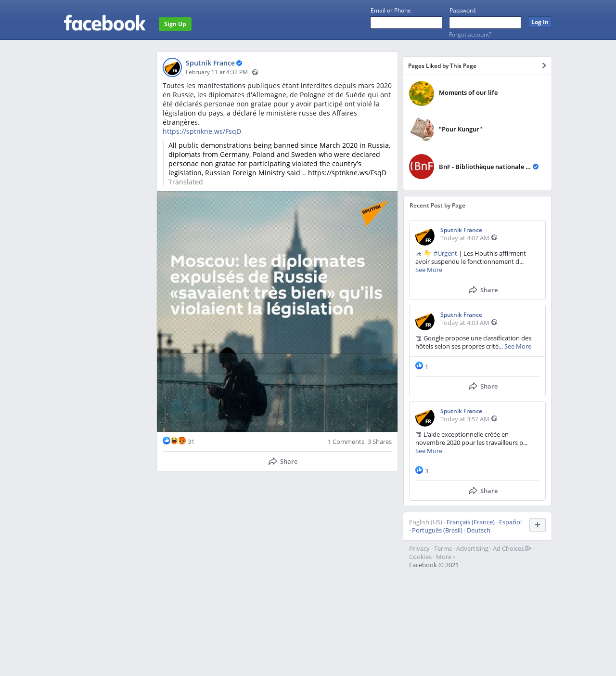The height and width of the screenshot is (676, 616).
Task: Share the 4:07 AM Houthis post
Action: click(x=483, y=290)
